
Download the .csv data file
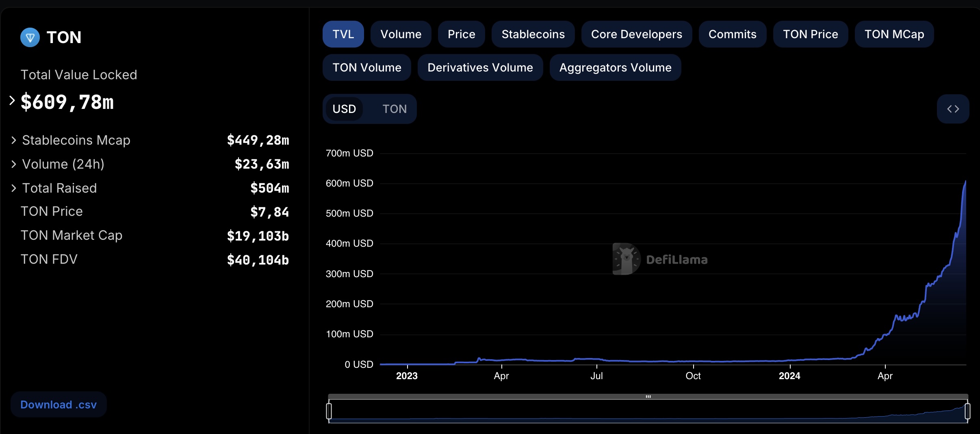pos(59,405)
